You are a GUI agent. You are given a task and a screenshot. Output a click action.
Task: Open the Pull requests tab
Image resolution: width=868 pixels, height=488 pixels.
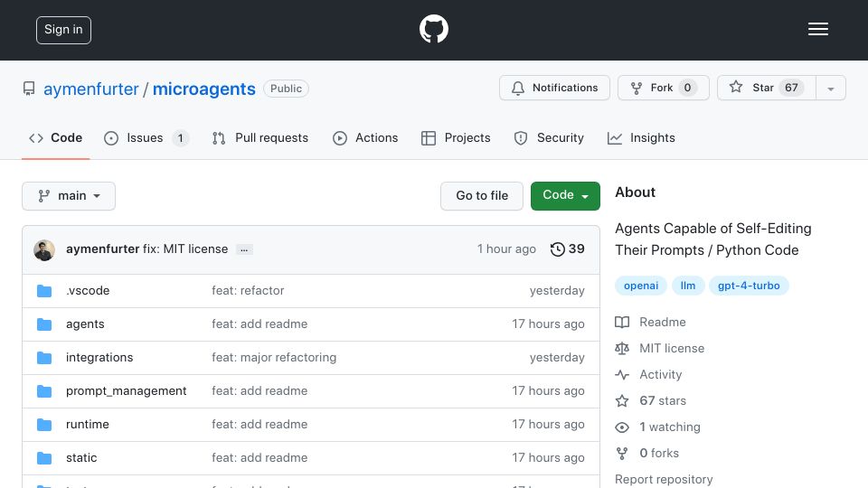[x=259, y=137]
